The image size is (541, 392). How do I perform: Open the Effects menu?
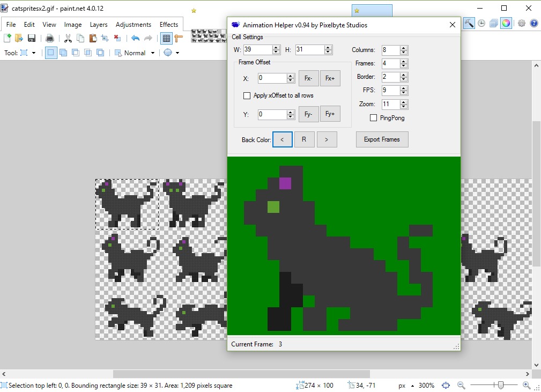coord(169,24)
